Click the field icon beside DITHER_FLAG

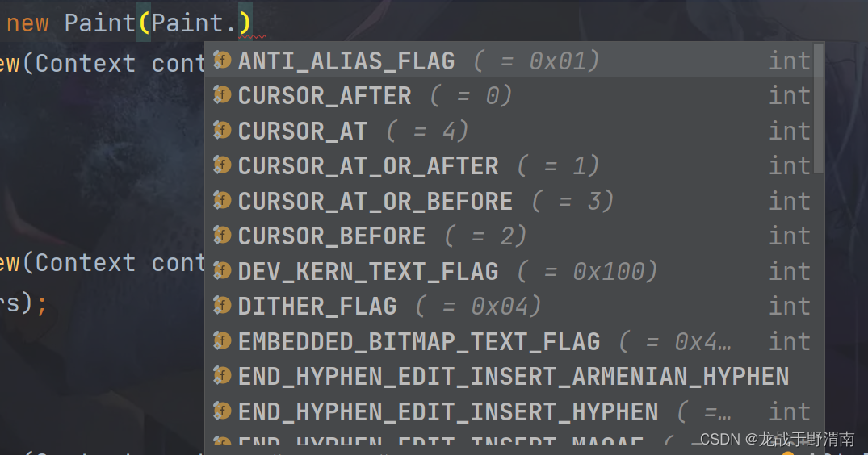point(222,306)
